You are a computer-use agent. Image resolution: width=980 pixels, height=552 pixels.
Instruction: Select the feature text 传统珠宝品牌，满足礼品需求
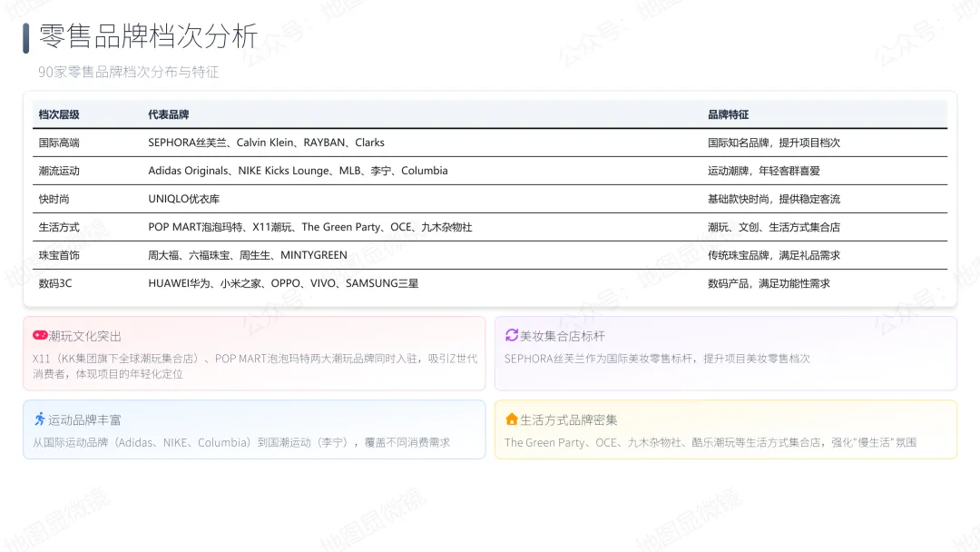[774, 255]
